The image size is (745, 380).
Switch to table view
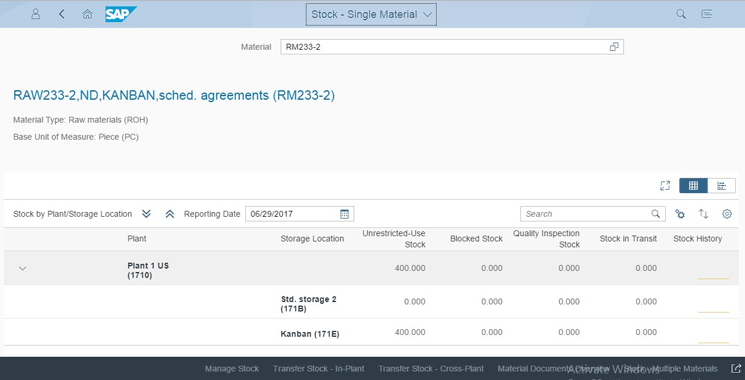[693, 186]
